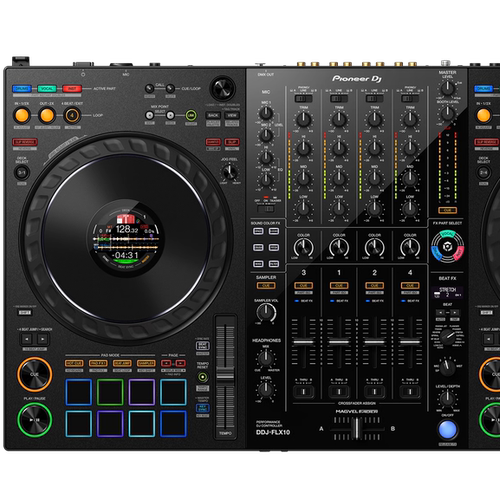Toggle the red SLIP button
This screenshot has height=500, width=500.
[x=232, y=142]
